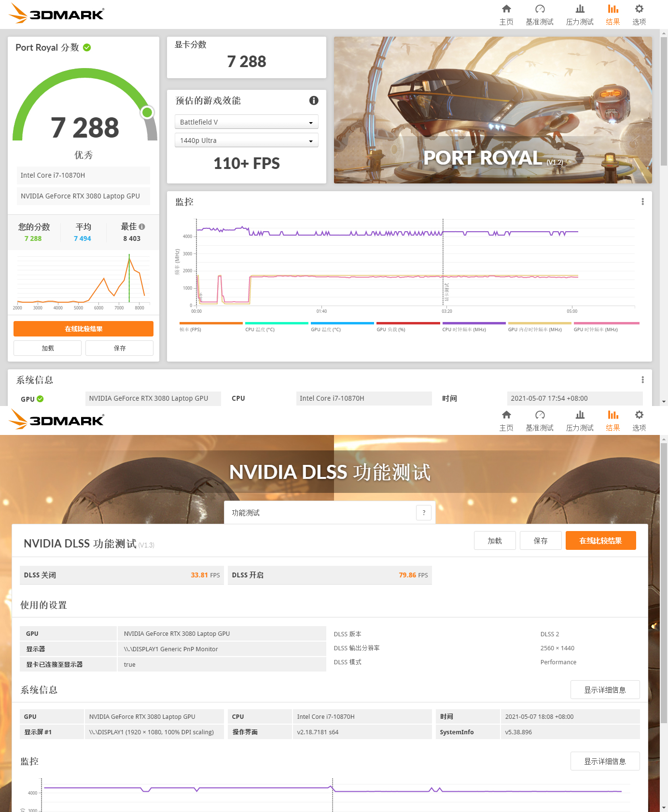Open 选项 gear settings in Port Royal window

tap(639, 14)
